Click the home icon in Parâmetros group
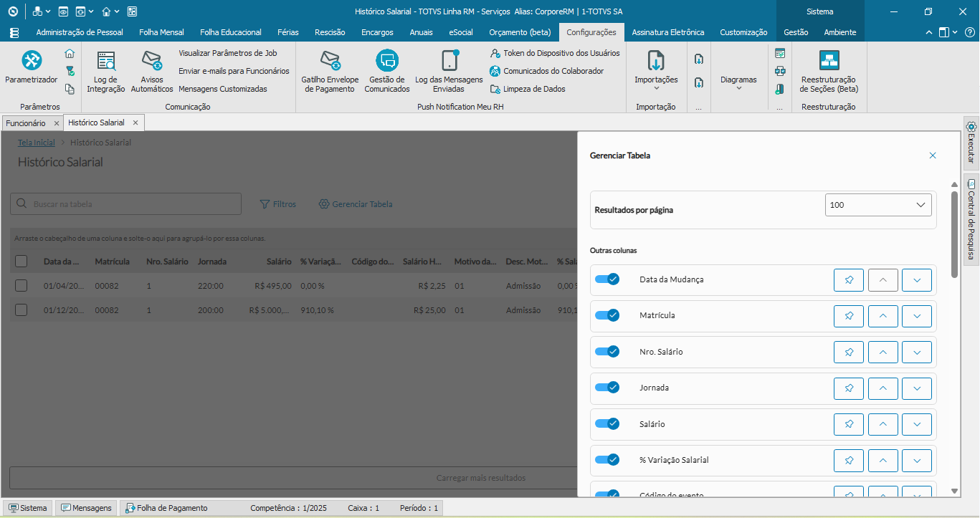This screenshot has height=518, width=980. pyautogui.click(x=70, y=54)
